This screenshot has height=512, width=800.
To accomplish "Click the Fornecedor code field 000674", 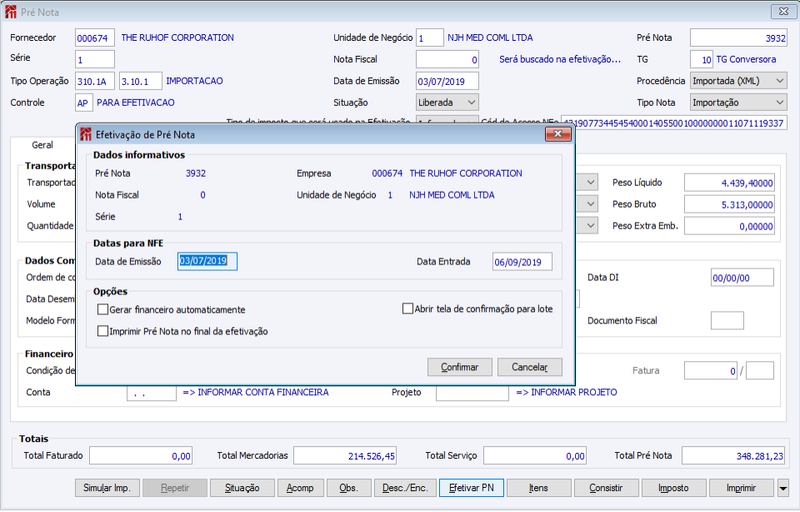I will [x=95, y=38].
